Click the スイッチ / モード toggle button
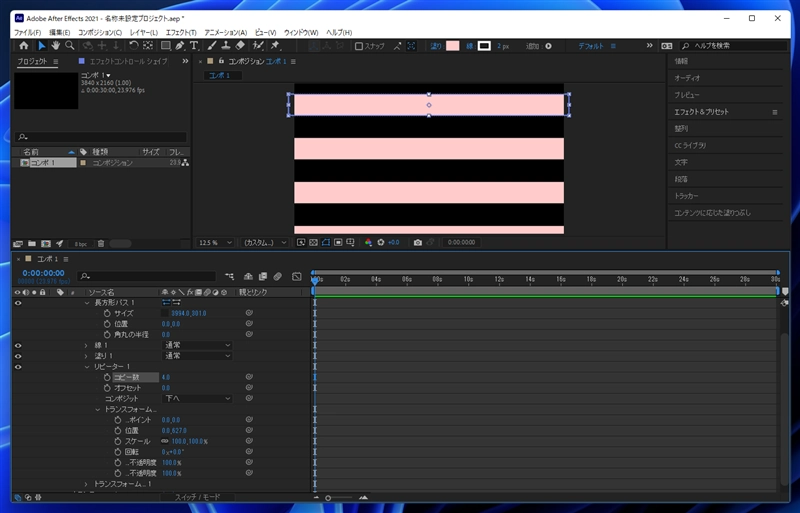The width and height of the screenshot is (800, 513). pyautogui.click(x=199, y=496)
